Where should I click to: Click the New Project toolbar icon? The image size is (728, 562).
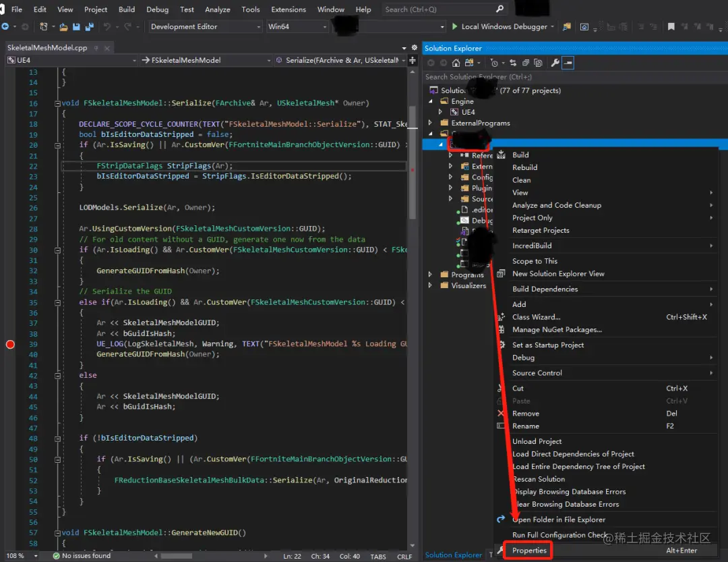(x=43, y=26)
